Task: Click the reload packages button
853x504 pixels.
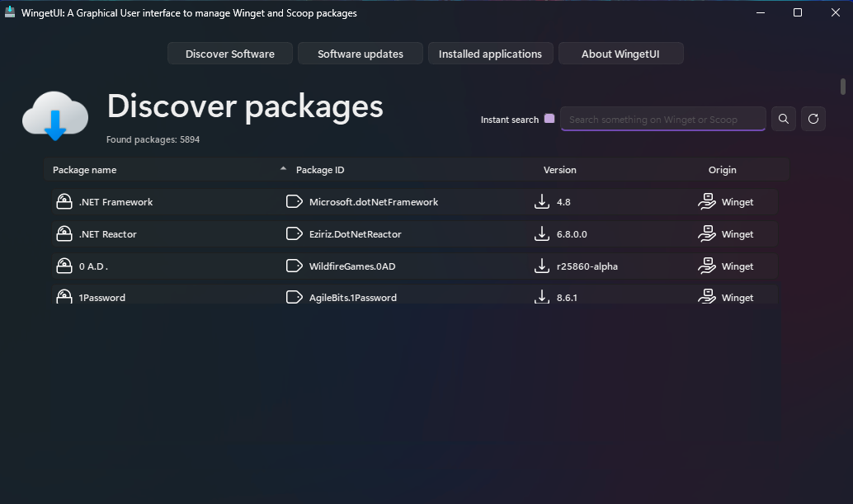Action: [813, 119]
